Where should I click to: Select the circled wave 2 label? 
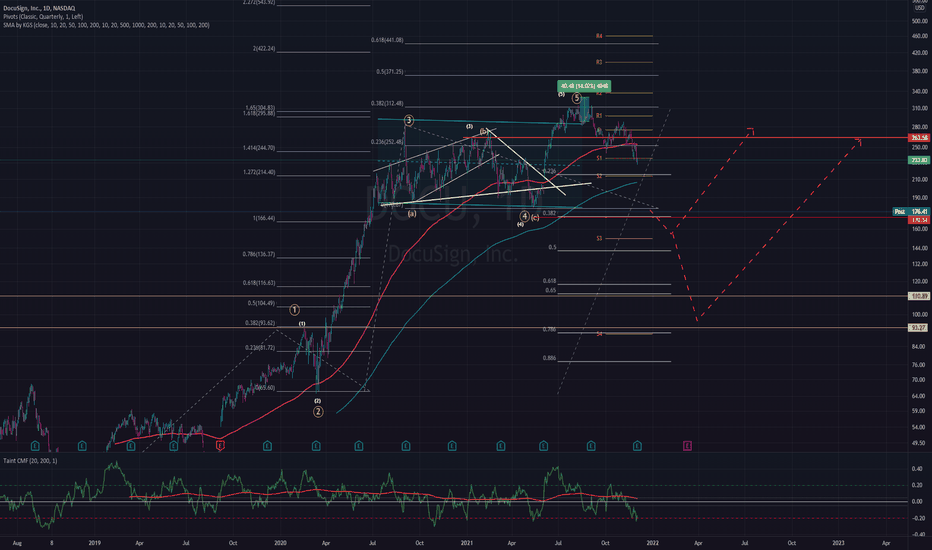pos(318,411)
